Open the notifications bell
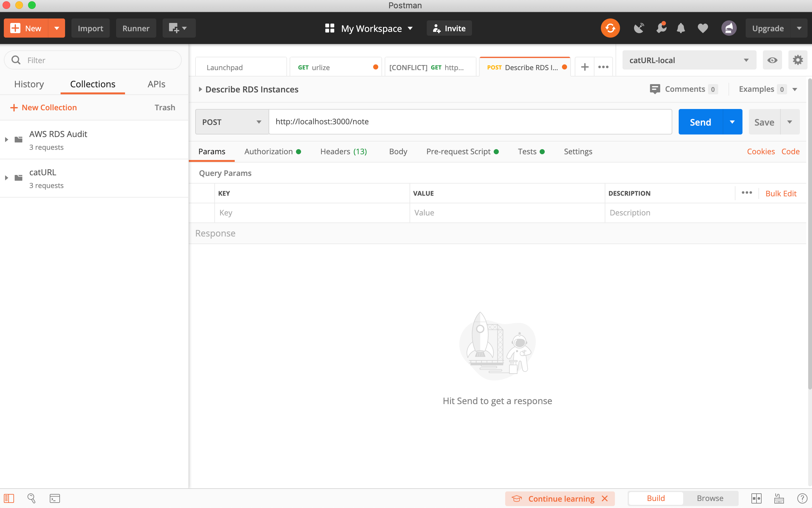 (x=681, y=28)
